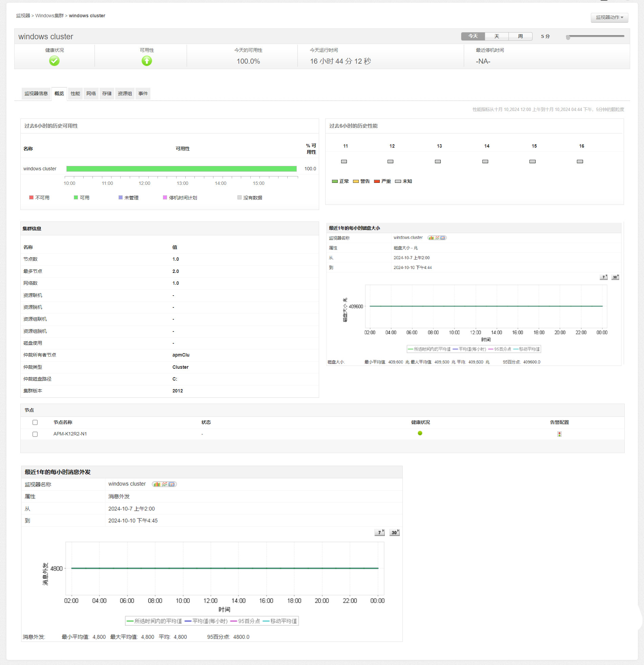Click performance status box under hour 15
The height and width of the screenshot is (665, 644).
(x=533, y=162)
